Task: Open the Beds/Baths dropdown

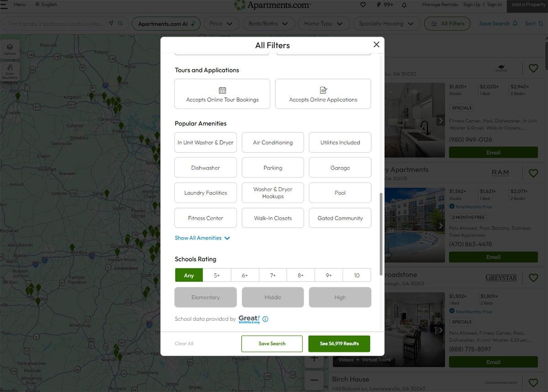Action: [268, 24]
